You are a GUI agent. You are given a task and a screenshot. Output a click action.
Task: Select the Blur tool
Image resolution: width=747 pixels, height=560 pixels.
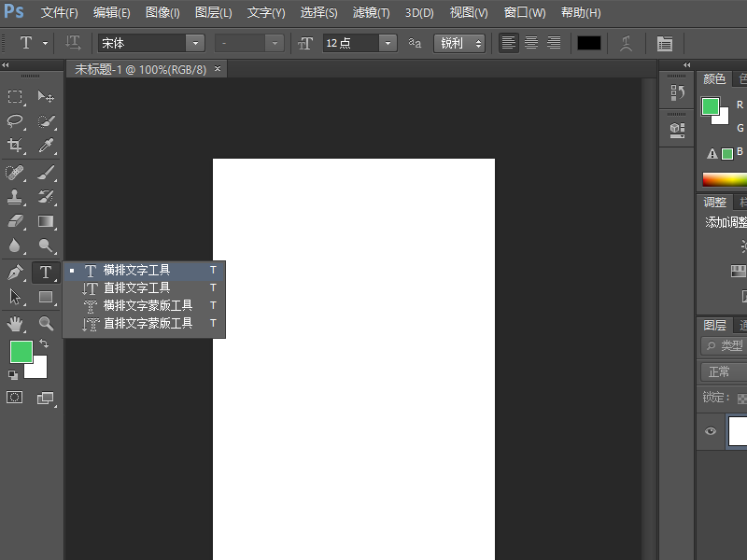[x=15, y=245]
